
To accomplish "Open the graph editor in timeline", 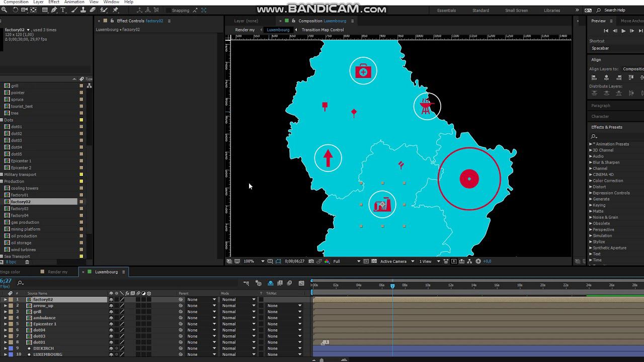I will tap(301, 284).
